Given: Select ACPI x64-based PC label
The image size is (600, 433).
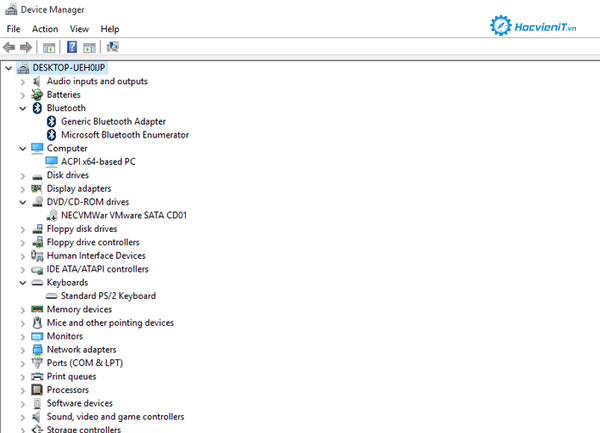Looking at the screenshot, I should pyautogui.click(x=98, y=162).
